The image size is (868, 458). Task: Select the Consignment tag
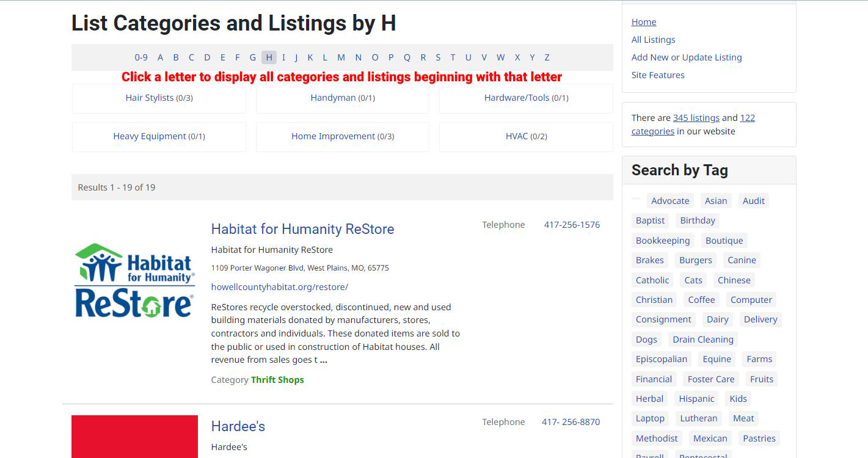(663, 319)
